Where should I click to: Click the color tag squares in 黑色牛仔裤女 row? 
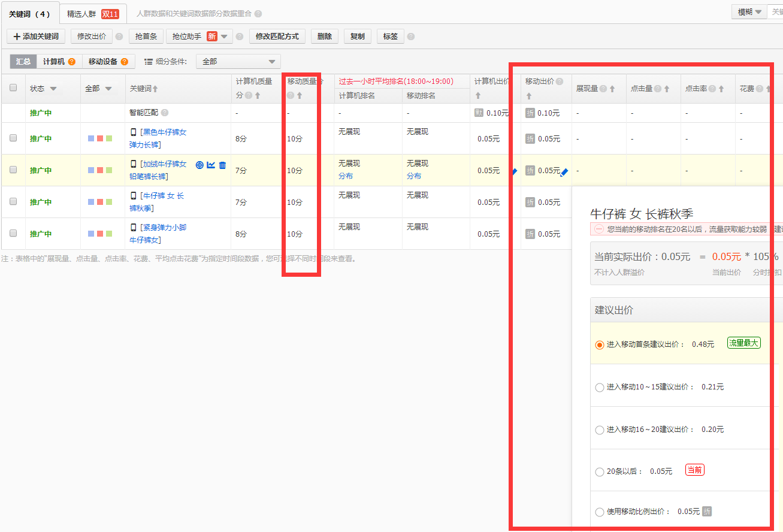(x=100, y=138)
